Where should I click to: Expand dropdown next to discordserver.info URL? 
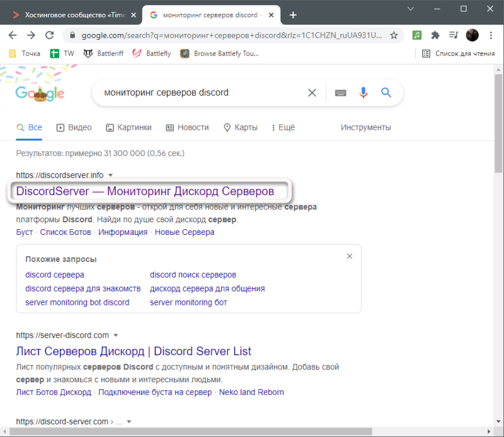click(111, 176)
